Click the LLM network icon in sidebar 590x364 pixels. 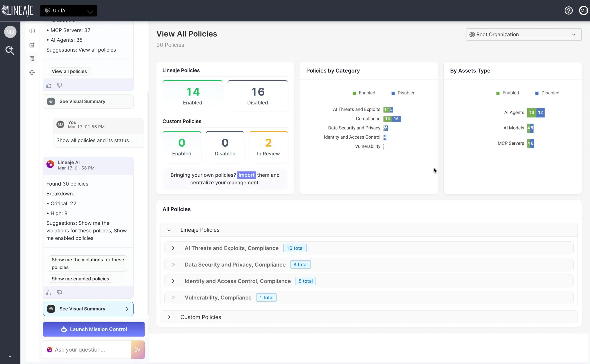pos(32,73)
